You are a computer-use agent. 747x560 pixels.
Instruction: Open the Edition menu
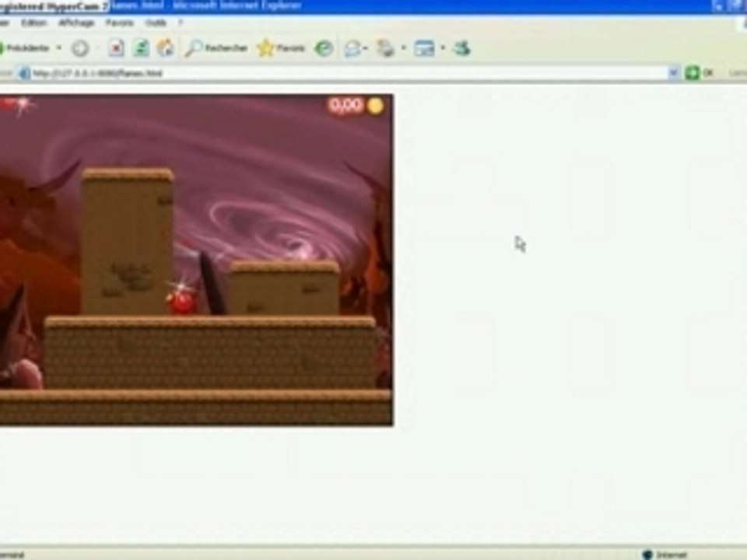point(33,23)
